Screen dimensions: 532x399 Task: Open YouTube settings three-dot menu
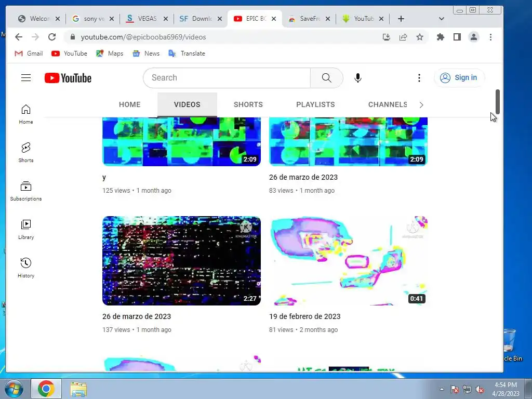click(x=419, y=78)
